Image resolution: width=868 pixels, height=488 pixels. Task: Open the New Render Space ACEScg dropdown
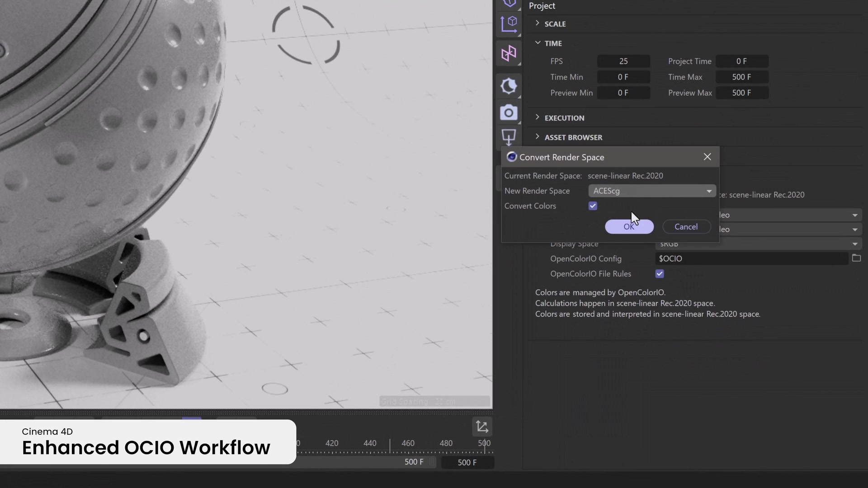coord(652,191)
